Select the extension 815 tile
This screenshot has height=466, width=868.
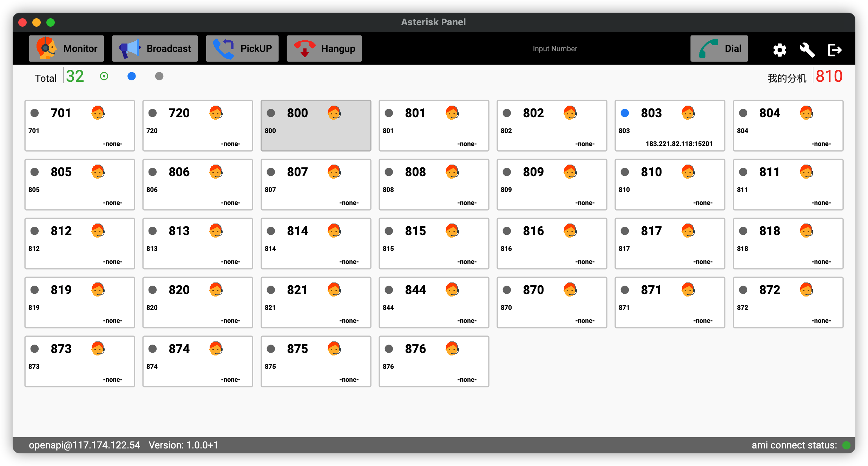(x=434, y=244)
